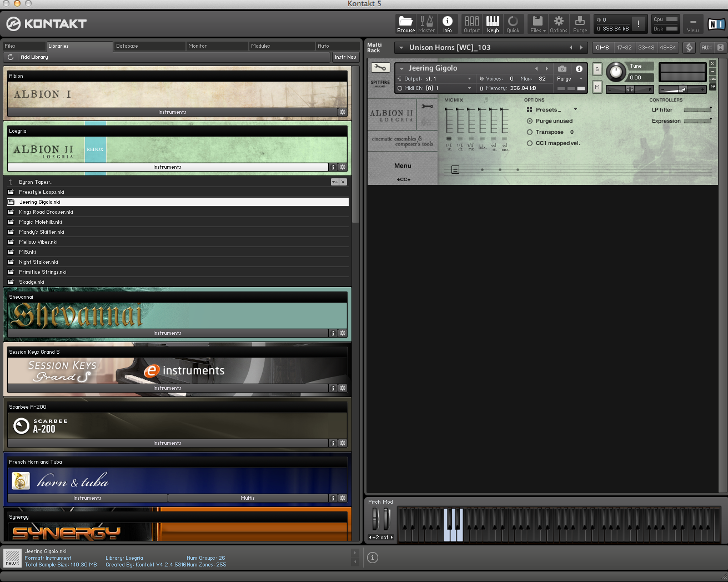
Task: Click the Instr Nav button
Action: click(345, 57)
